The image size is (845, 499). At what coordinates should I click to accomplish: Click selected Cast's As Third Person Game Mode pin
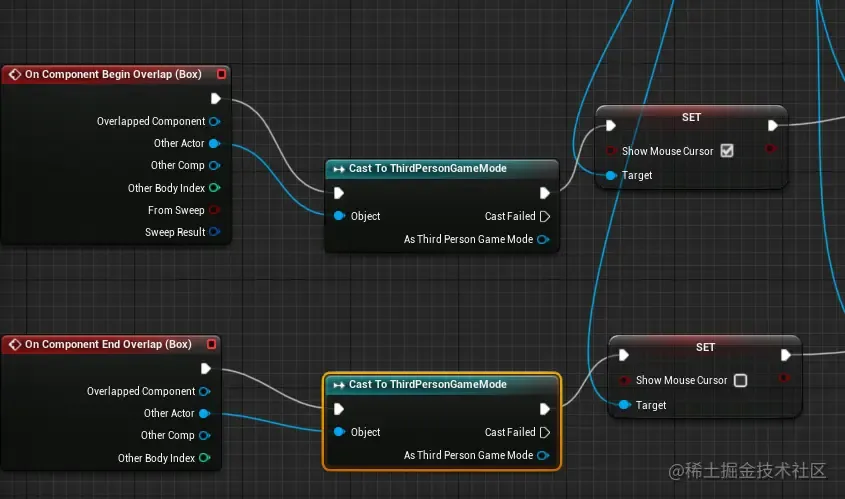(x=543, y=455)
